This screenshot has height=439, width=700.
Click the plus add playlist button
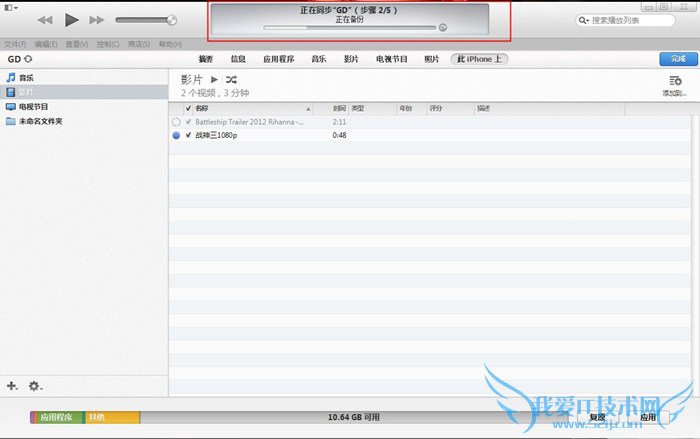[12, 386]
